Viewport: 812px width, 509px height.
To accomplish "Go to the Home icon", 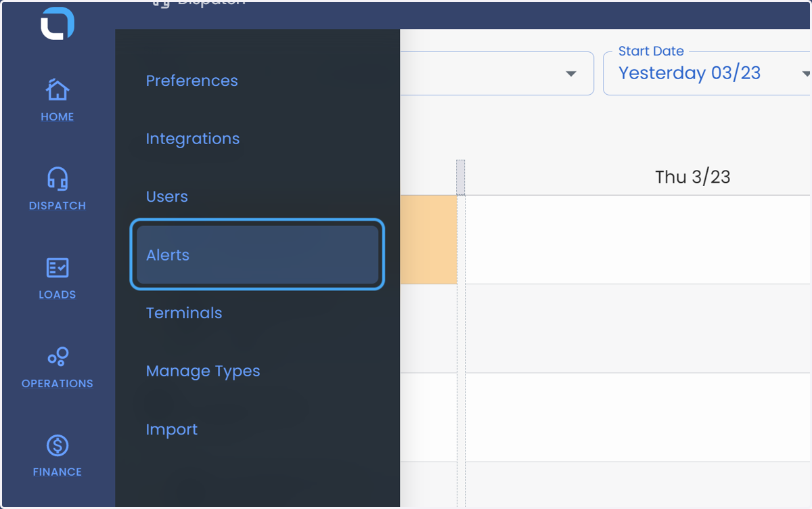I will 58,89.
